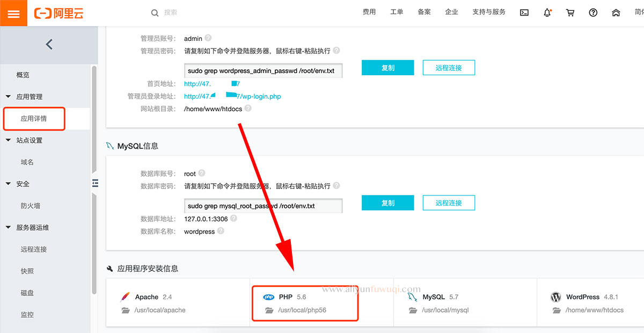Collapse the sidebar with the back chevron
The width and height of the screenshot is (644, 333).
pyautogui.click(x=49, y=45)
